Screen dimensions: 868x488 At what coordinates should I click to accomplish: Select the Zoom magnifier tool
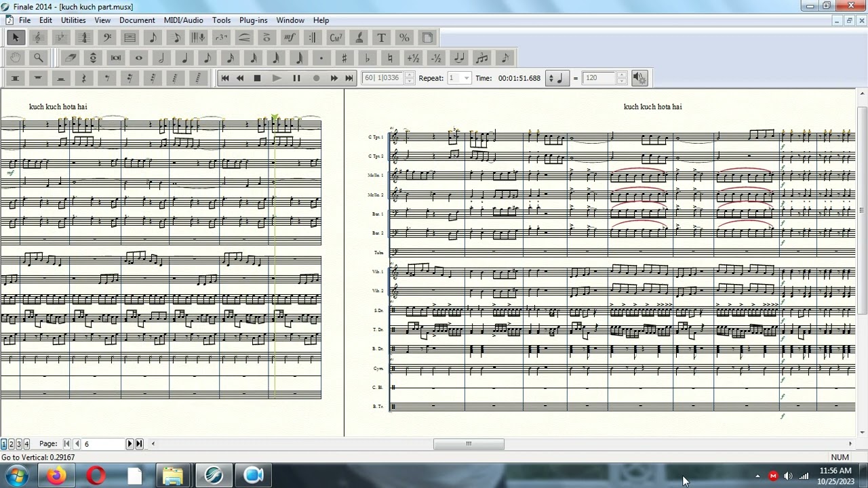38,58
